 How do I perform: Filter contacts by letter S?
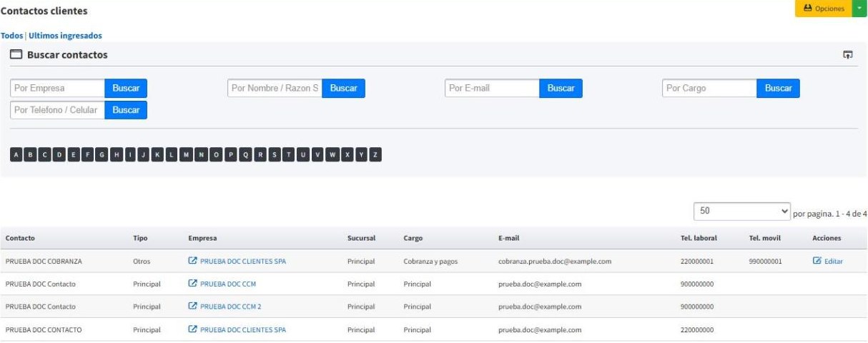click(x=275, y=154)
